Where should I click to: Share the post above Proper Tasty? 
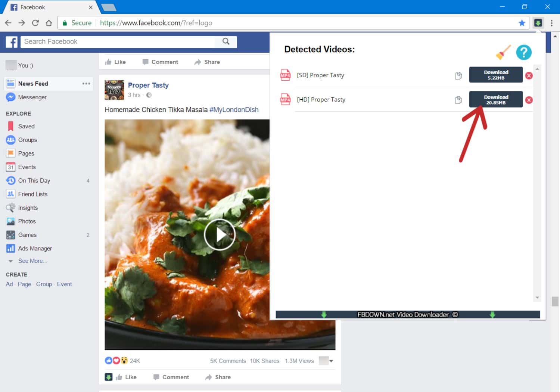coord(207,62)
